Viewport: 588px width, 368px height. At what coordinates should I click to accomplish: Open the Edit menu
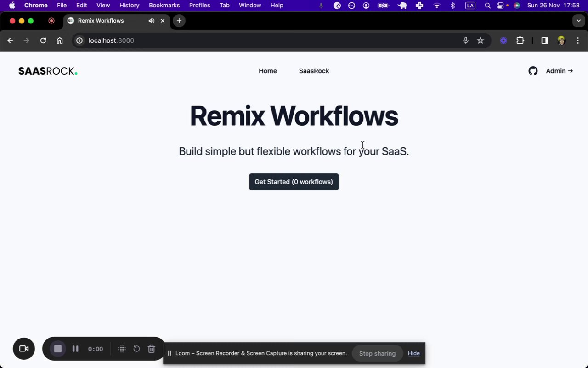click(82, 6)
